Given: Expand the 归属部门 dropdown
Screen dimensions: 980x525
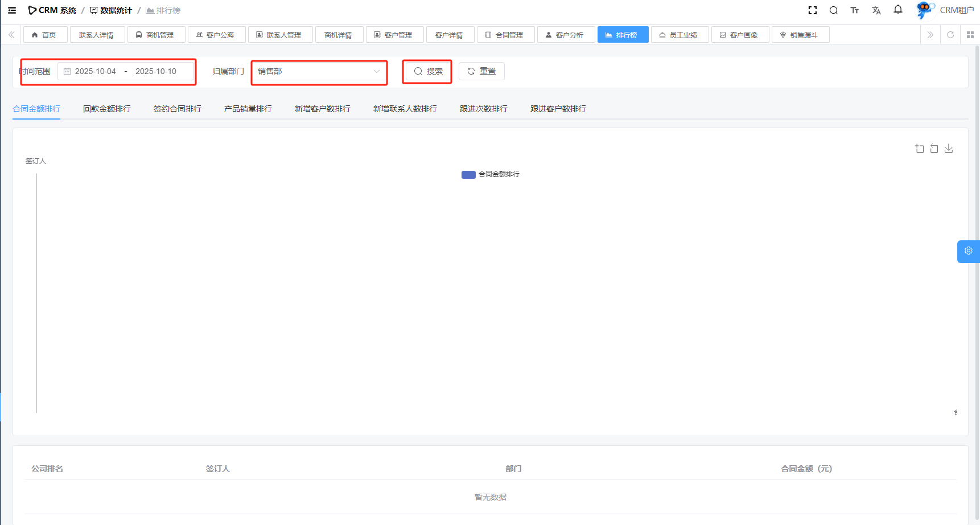Looking at the screenshot, I should click(319, 72).
